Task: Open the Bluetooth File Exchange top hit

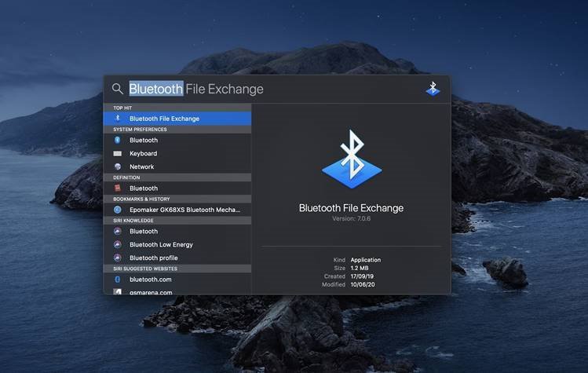Action: [177, 119]
